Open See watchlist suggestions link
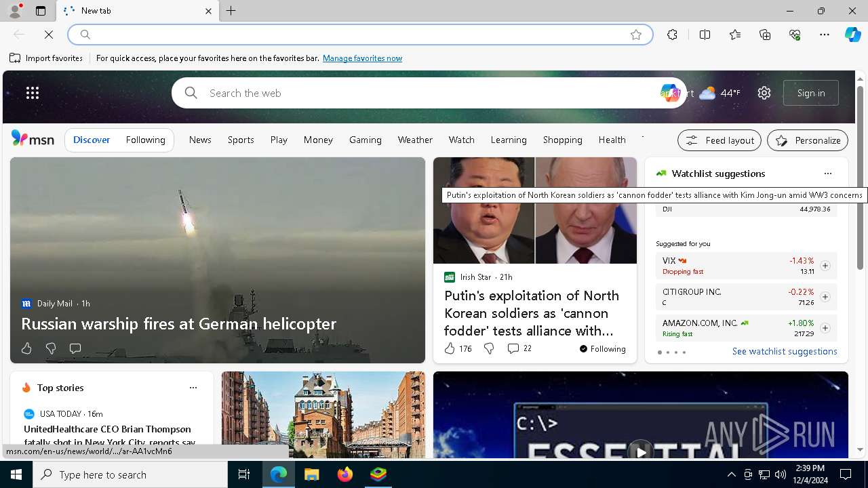Screen dimensions: 868x488 (x=785, y=351)
